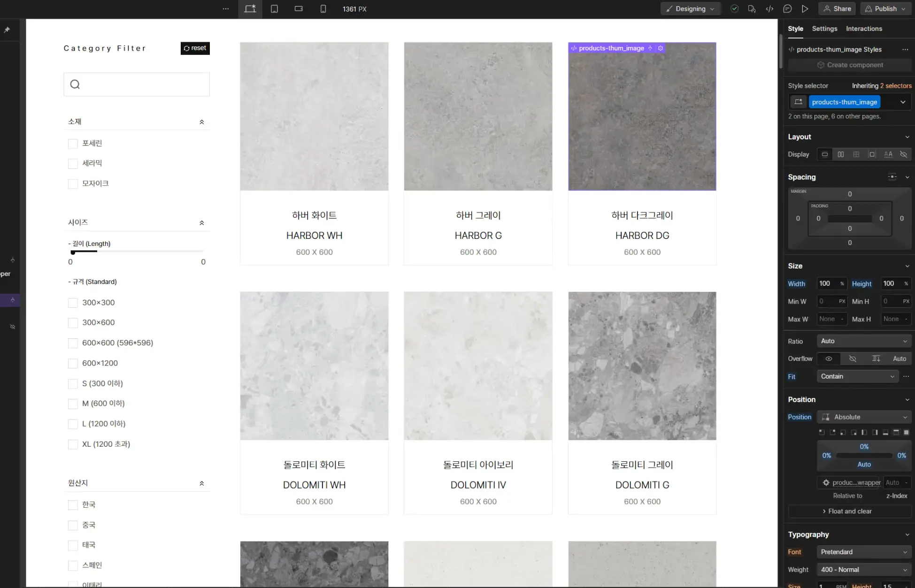This screenshot has height=588, width=915.
Task: Open the comments icon in top bar
Action: click(787, 9)
